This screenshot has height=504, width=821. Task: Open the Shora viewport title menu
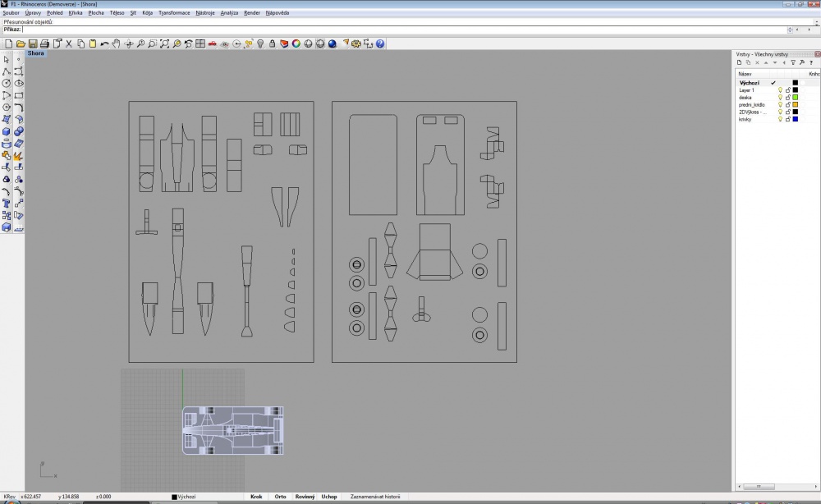point(35,53)
